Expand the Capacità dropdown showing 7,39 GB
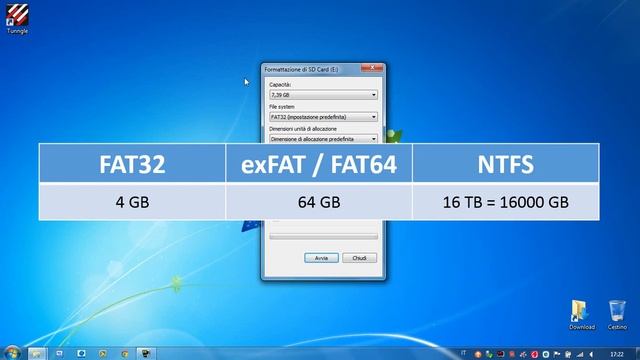Viewport: 640px width, 360px height. [x=323, y=95]
